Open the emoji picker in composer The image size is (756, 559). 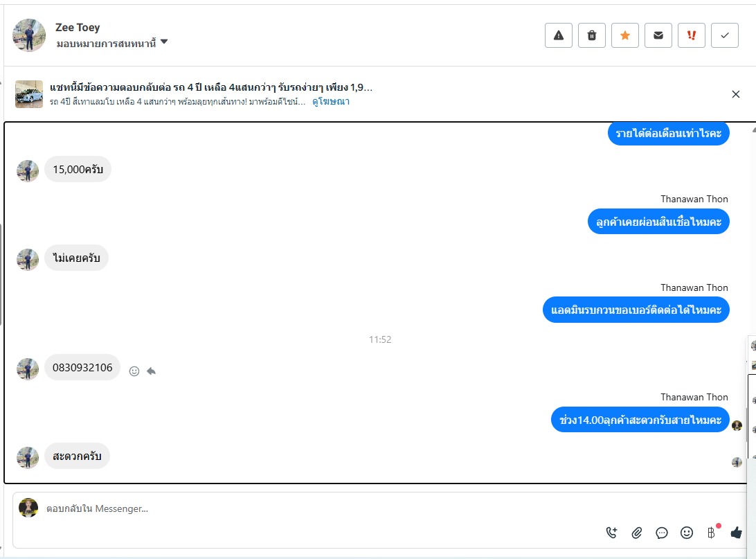coord(687,533)
